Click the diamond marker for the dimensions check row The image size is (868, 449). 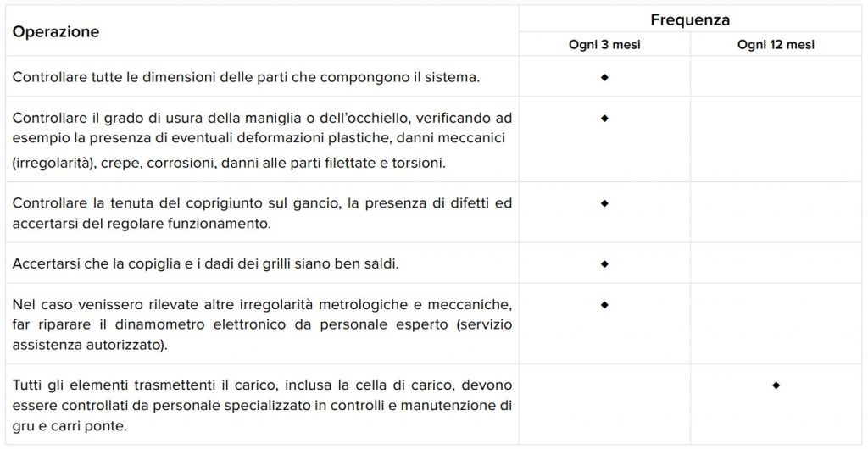604,77
